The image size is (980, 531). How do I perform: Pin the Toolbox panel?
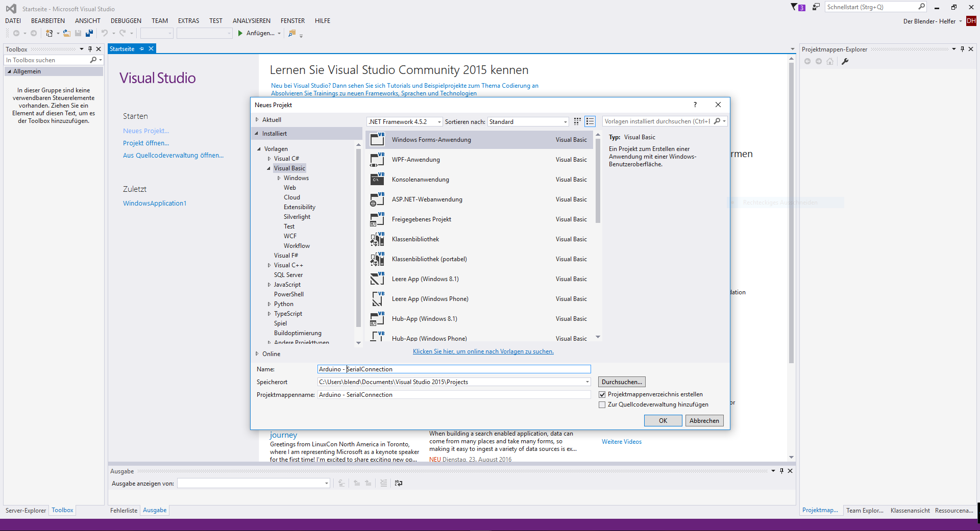coord(90,49)
